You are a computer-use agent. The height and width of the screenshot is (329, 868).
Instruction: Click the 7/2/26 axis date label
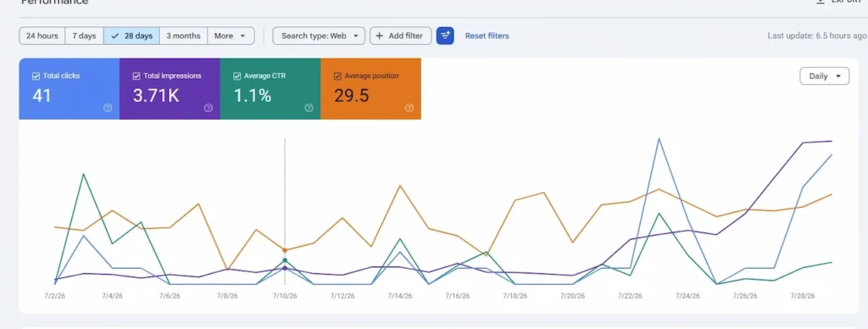(54, 296)
